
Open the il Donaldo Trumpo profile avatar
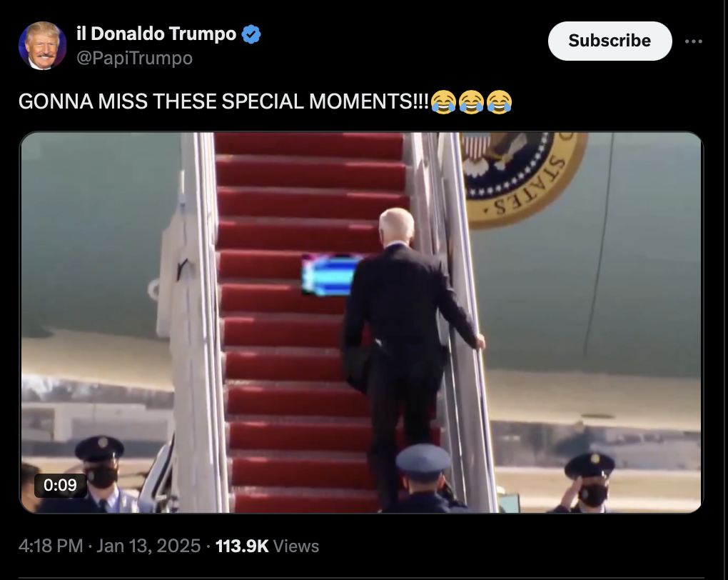point(42,46)
